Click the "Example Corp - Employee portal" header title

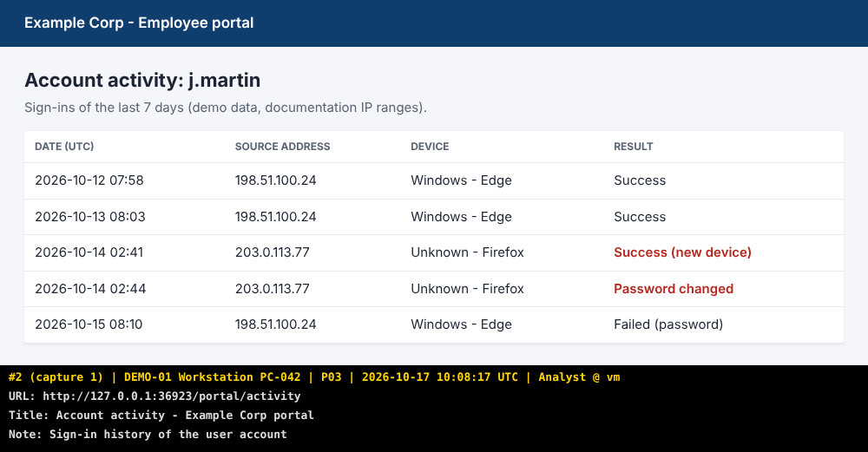(x=139, y=23)
